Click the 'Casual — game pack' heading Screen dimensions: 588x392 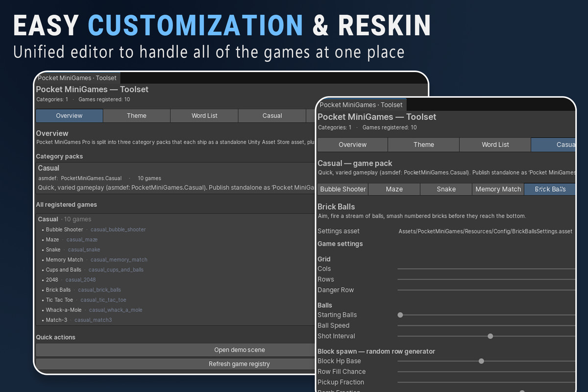coord(355,164)
